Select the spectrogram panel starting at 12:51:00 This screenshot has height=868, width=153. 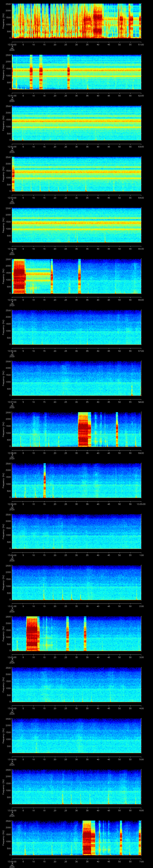[77, 72]
